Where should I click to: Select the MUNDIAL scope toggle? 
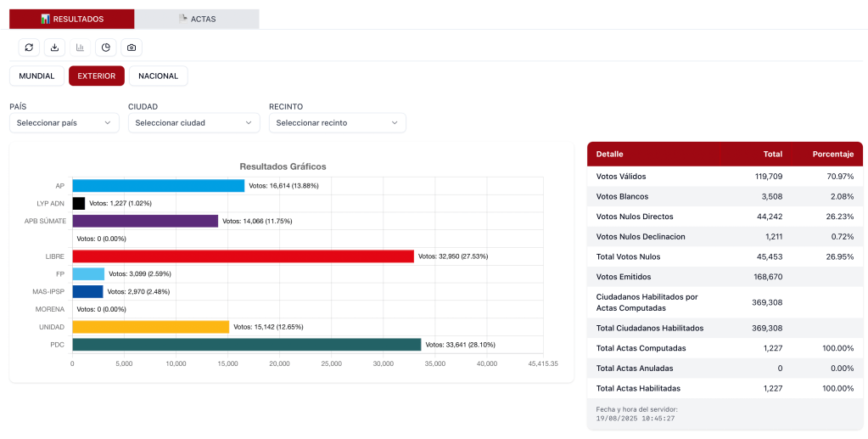tap(36, 76)
